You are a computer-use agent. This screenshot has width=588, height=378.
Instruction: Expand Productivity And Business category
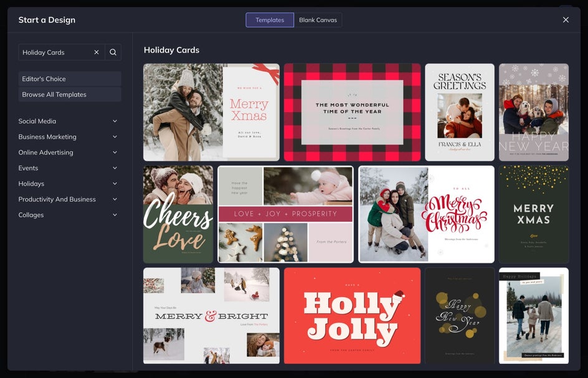[x=69, y=199]
